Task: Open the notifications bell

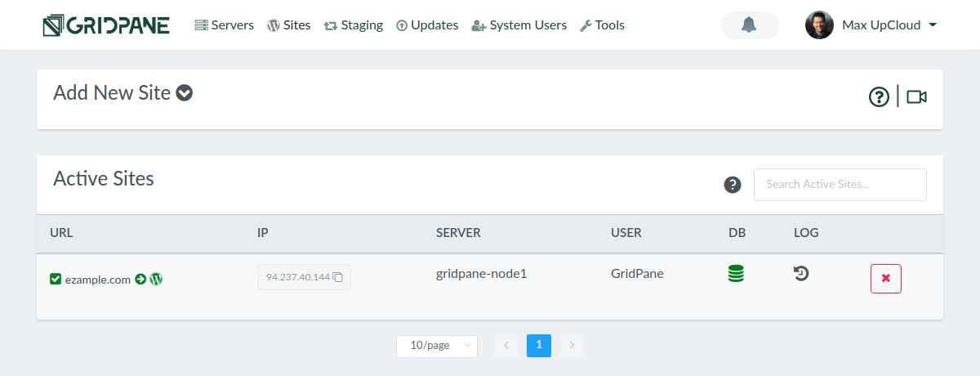Action: click(749, 25)
